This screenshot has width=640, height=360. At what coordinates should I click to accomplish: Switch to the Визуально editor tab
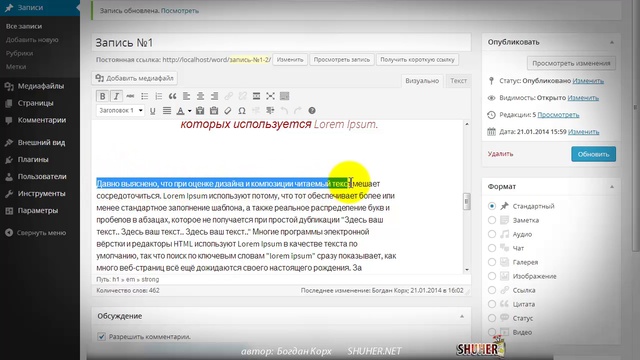(x=422, y=81)
